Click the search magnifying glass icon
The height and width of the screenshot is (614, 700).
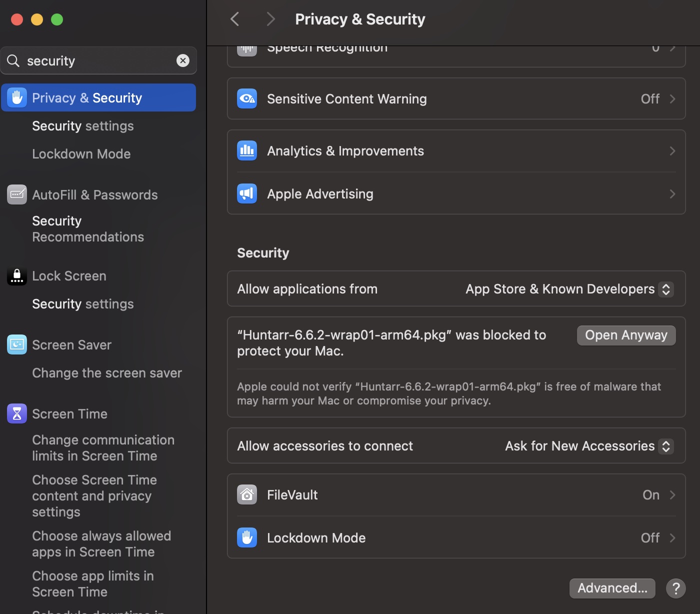click(13, 61)
